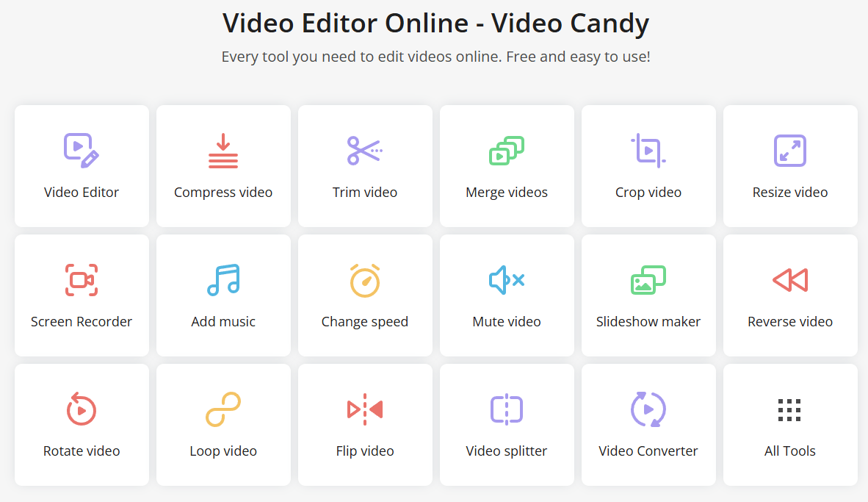Select the Loop video label
Screen dimensions: 868x502
(x=223, y=451)
